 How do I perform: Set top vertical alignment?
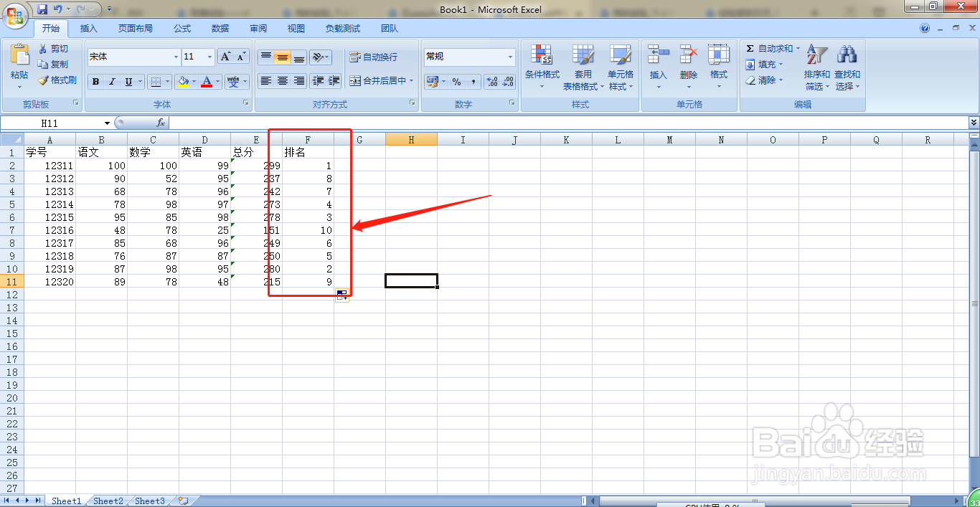point(266,57)
